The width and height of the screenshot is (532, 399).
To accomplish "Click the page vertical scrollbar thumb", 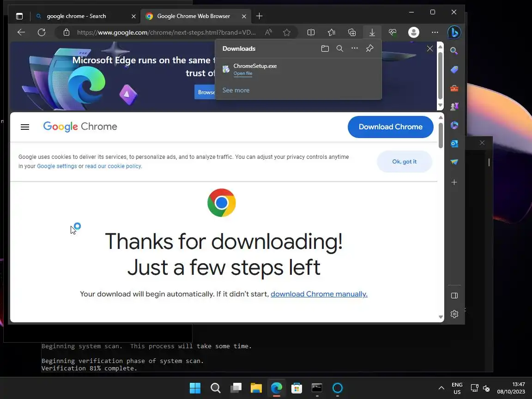I will click(x=441, y=136).
